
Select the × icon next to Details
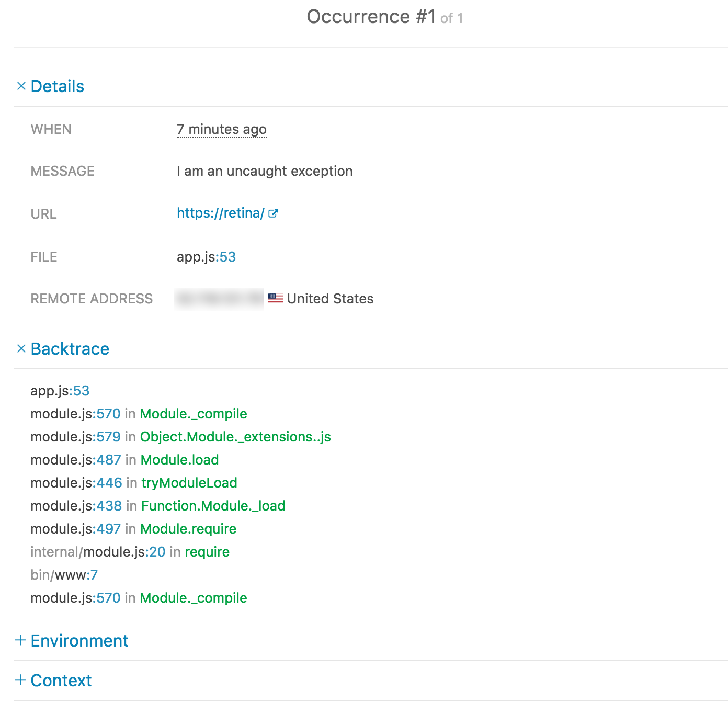(21, 85)
